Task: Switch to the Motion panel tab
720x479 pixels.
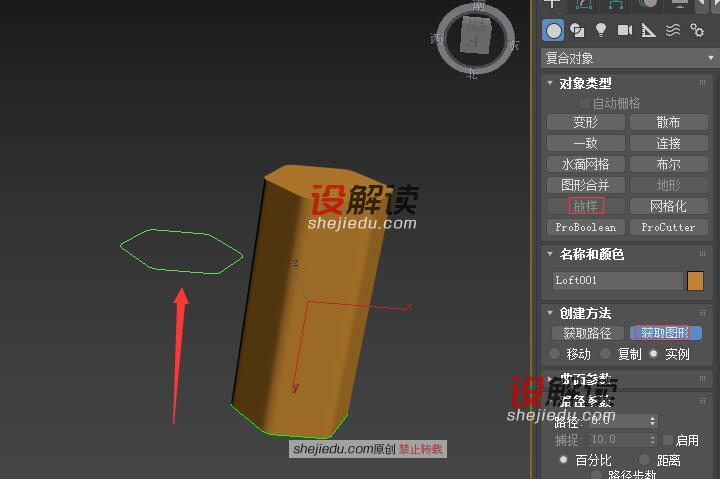Action: click(x=648, y=4)
